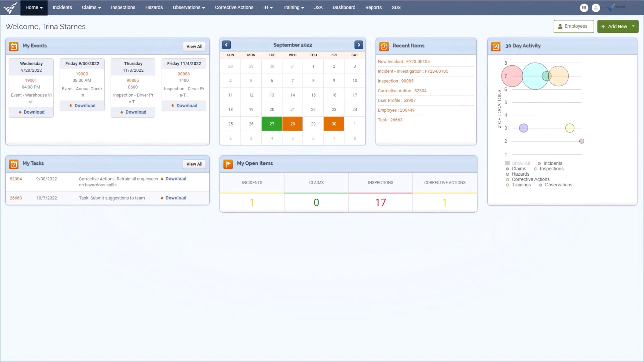This screenshot has width=644, height=362.
Task: Click the app logo in top-left corner
Action: pos(10,8)
